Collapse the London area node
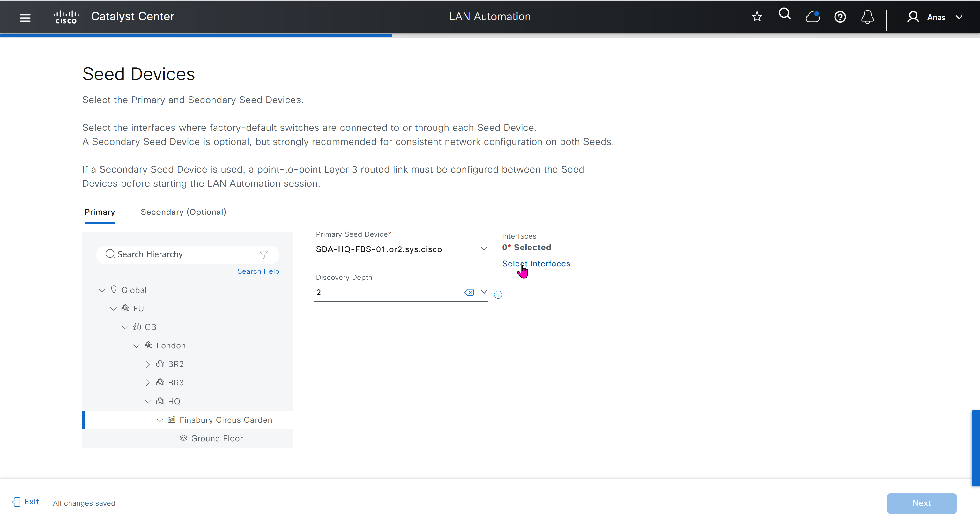This screenshot has height=528, width=980. click(136, 346)
